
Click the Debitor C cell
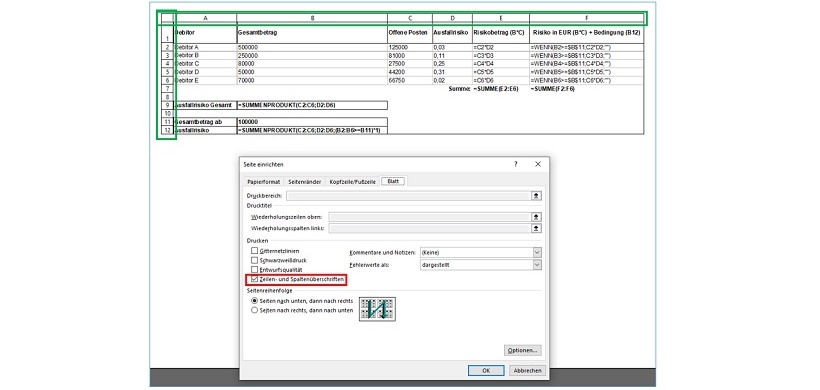click(x=205, y=63)
